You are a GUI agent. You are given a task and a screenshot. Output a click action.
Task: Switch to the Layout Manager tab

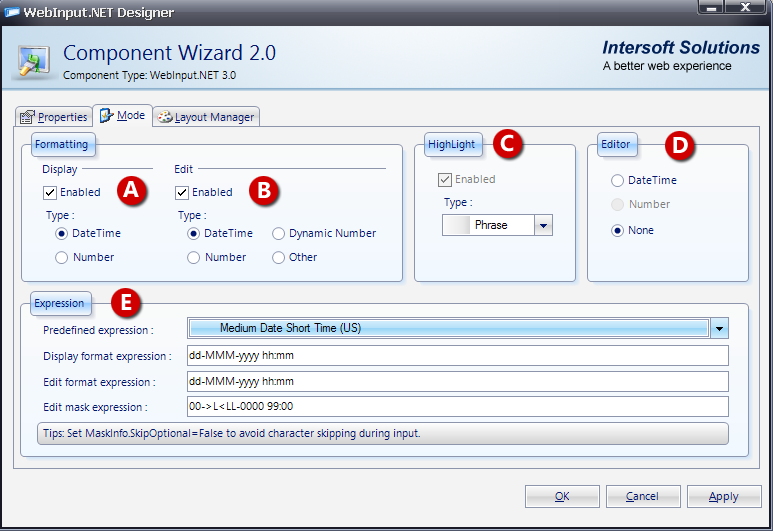pyautogui.click(x=207, y=117)
